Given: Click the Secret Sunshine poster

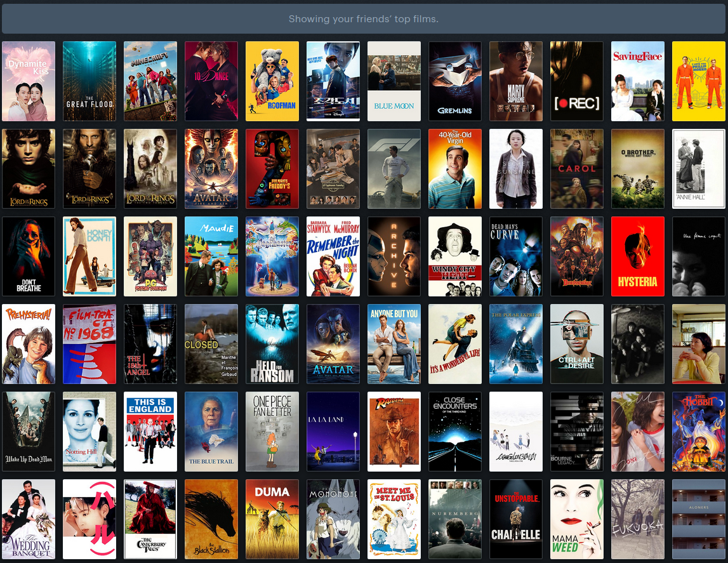Looking at the screenshot, I should [x=516, y=169].
